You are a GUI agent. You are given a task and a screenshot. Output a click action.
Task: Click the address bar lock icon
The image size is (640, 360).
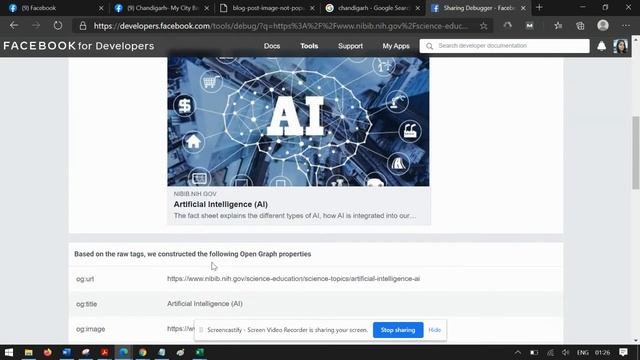[83, 26]
